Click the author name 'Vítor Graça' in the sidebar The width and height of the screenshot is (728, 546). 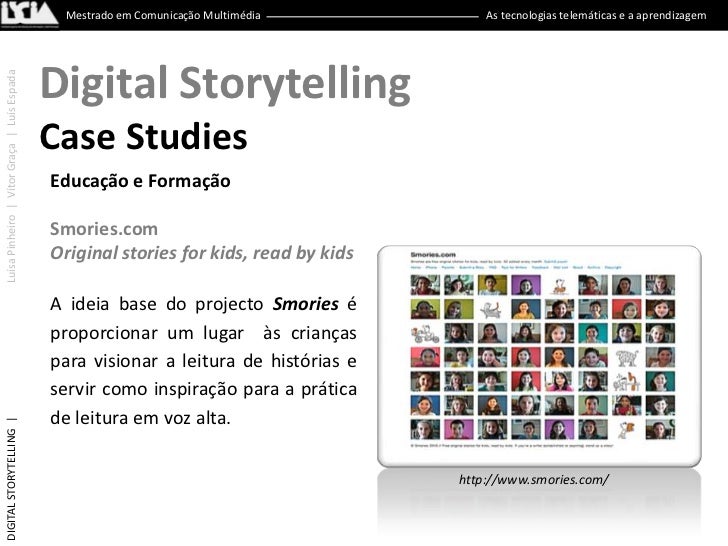[x=12, y=170]
